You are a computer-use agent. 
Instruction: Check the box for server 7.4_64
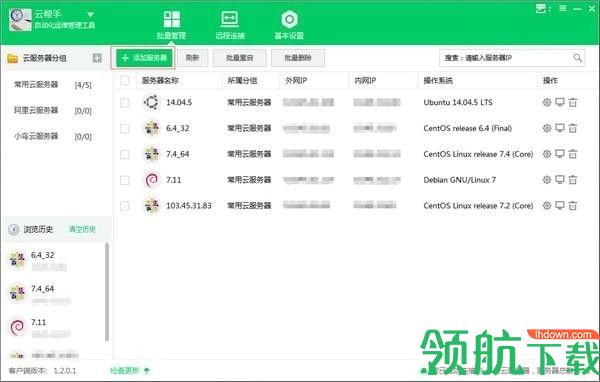click(125, 154)
